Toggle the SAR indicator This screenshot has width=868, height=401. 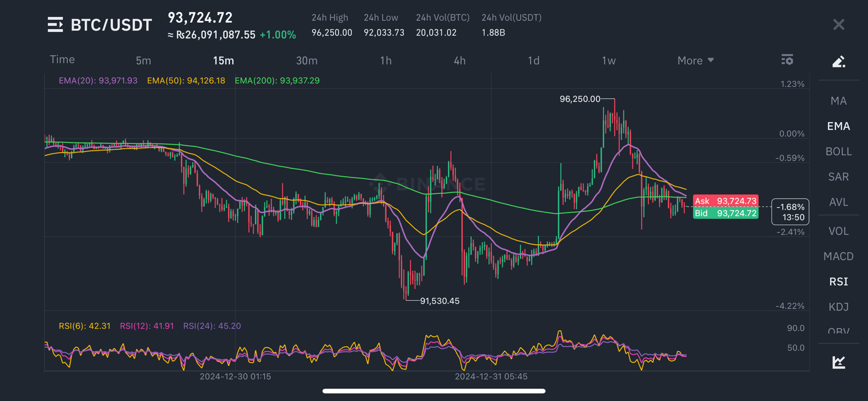[x=838, y=176]
